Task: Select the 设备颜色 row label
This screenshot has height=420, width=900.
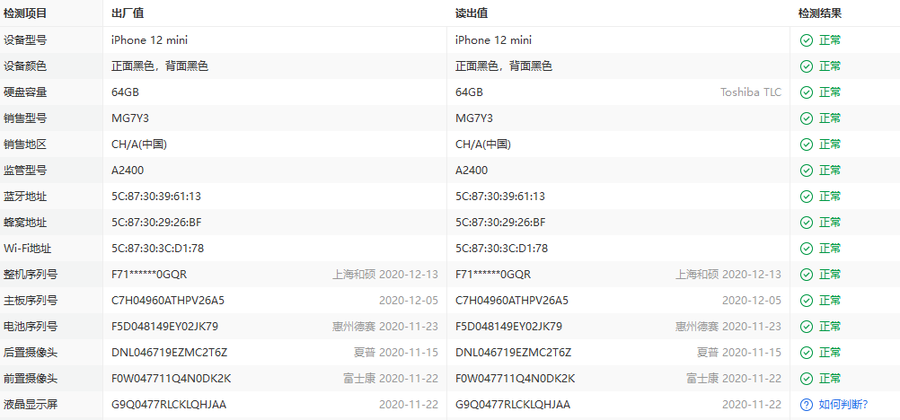Action: pyautogui.click(x=25, y=66)
